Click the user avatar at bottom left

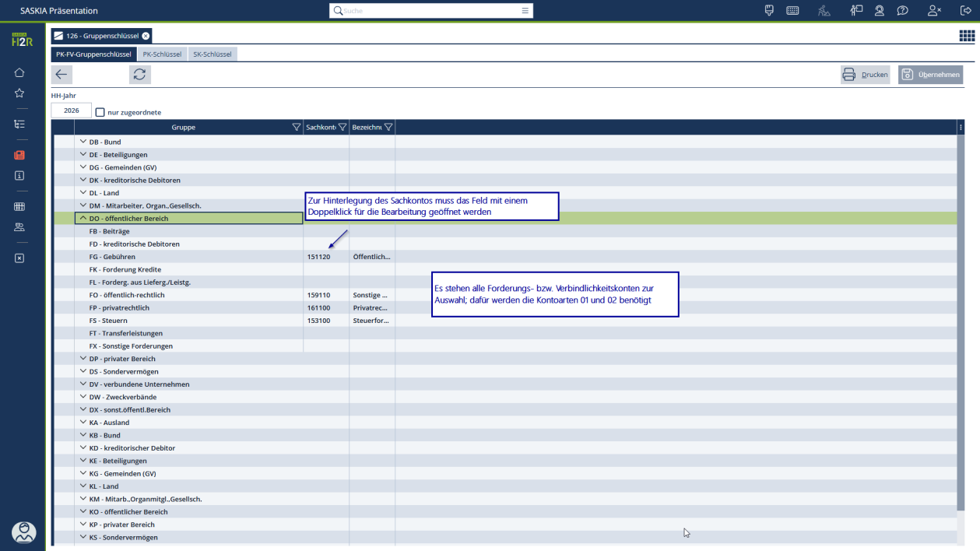(24, 532)
